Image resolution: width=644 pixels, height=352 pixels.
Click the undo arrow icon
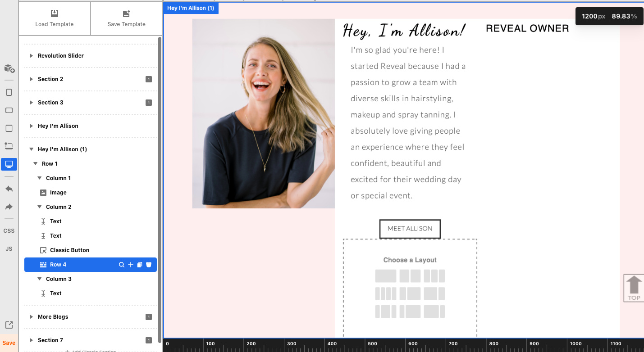[x=9, y=189]
